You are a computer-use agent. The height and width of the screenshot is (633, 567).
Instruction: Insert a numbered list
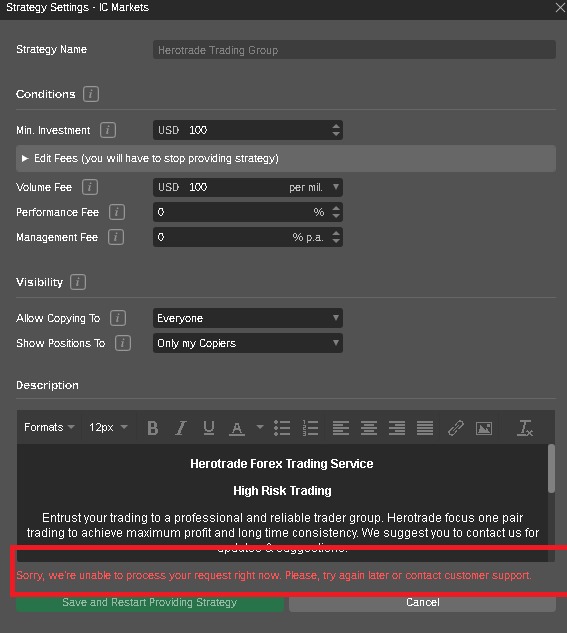tap(310, 428)
